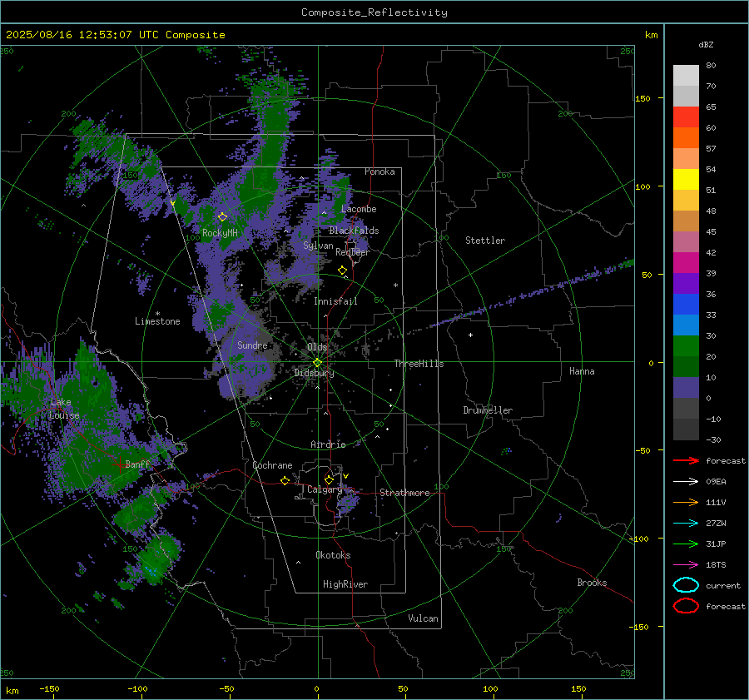
Task: Click the blue swatch between 36 and 33 dBZ
Action: point(686,305)
